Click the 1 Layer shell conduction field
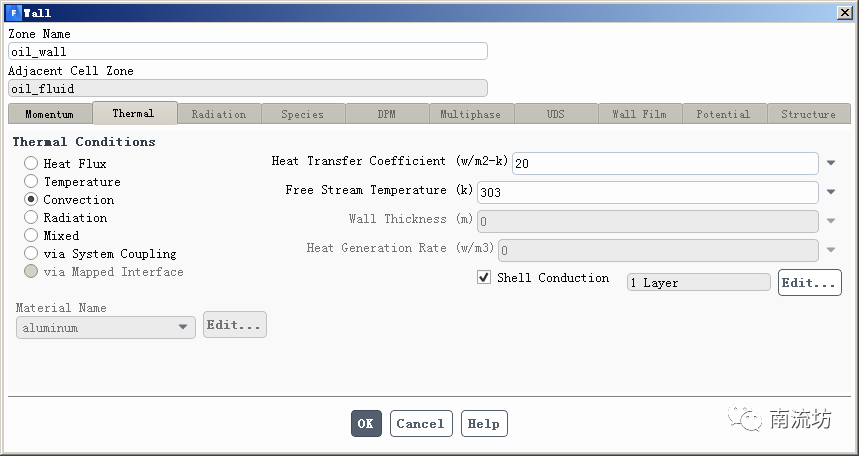The width and height of the screenshot is (859, 456). [698, 282]
